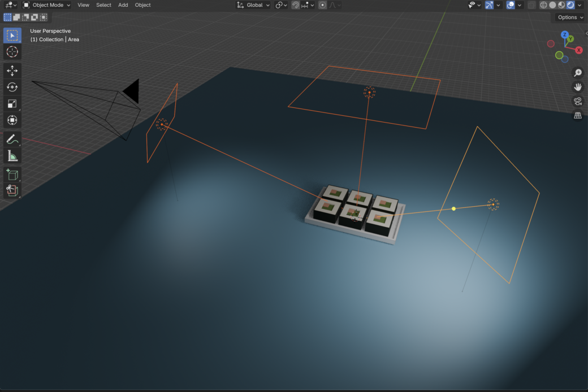Choose the Scale tool
Viewport: 588px width, 392px height.
(x=12, y=103)
